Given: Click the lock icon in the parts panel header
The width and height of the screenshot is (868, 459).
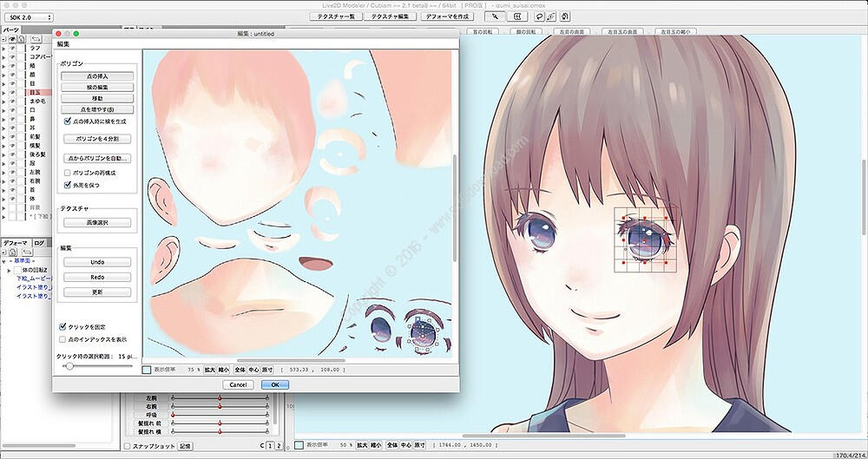Looking at the screenshot, I should 20,39.
